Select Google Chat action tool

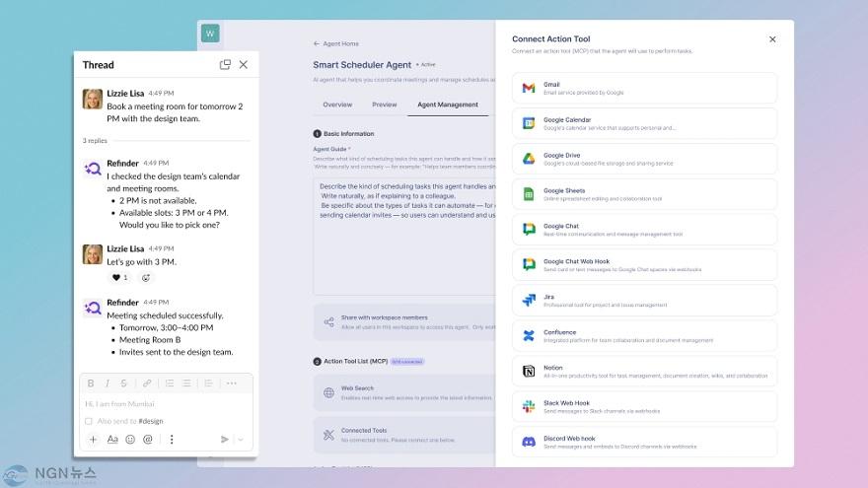644,230
